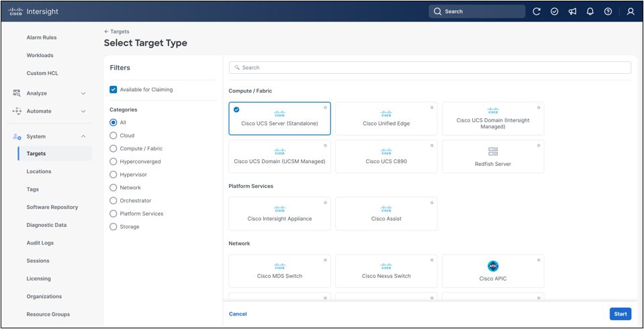Select Cisco Unified Edge target card
The image size is (644, 329).
coord(386,118)
